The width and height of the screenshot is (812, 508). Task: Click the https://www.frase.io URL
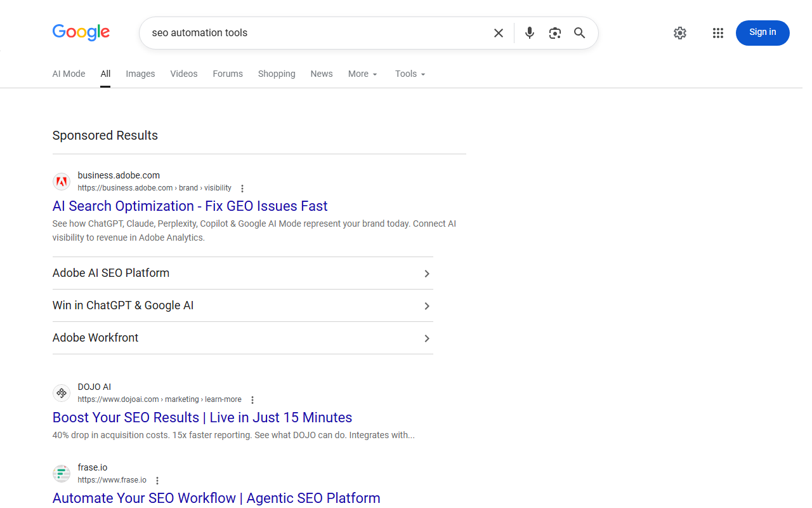(112, 480)
